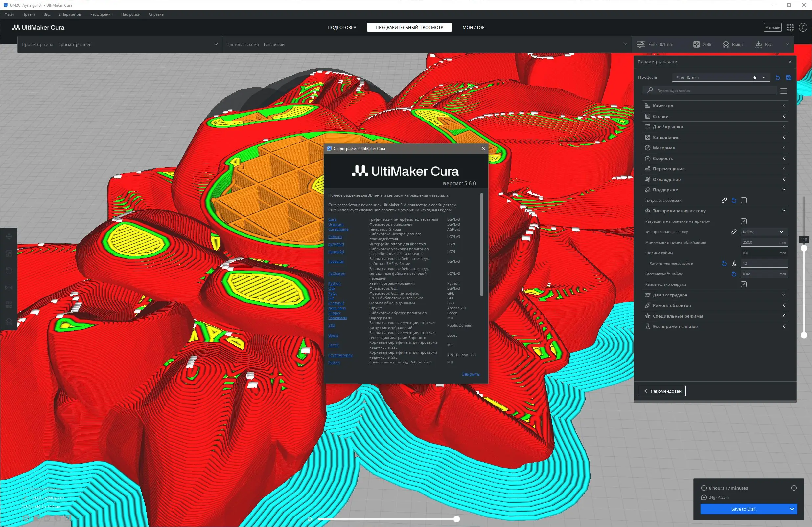Image resolution: width=812 pixels, height=527 pixels.
Task: Click the save profile changes floppy icon
Action: tap(788, 78)
